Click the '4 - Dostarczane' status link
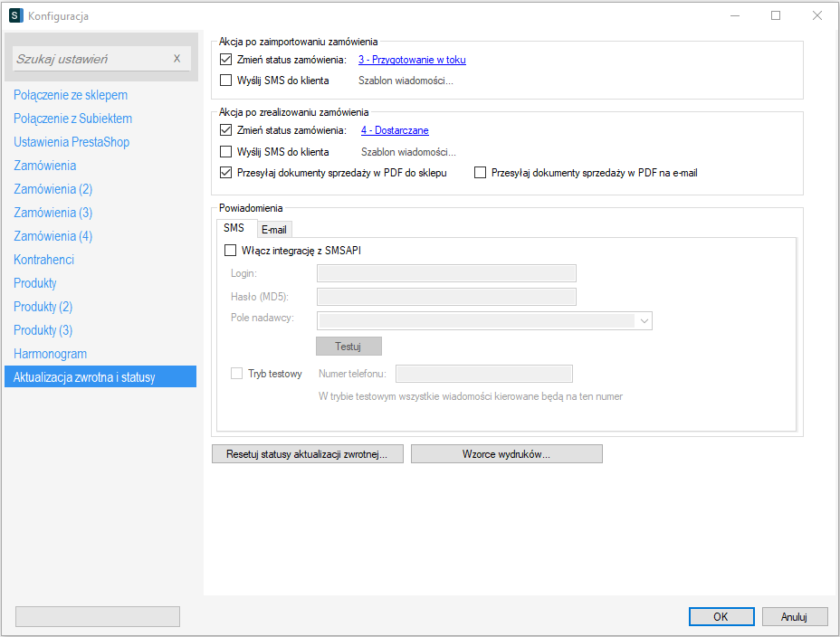This screenshot has width=840, height=637. (395, 131)
